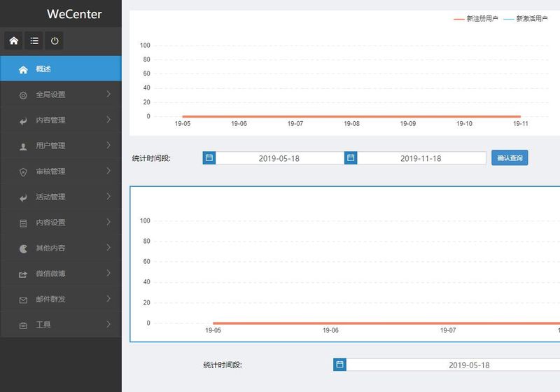Expand the 微信微博 submenu chevron

click(x=108, y=273)
